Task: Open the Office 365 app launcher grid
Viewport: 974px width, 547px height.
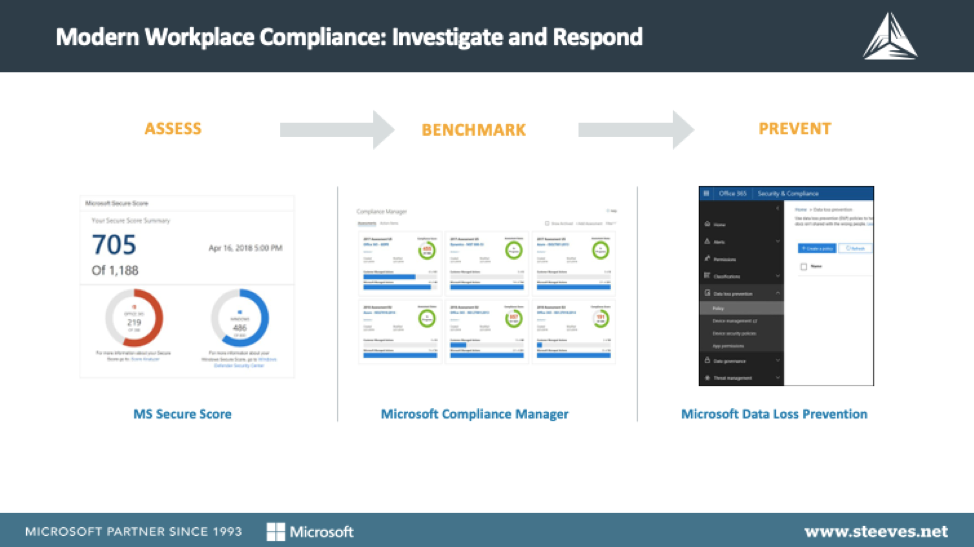Action: coord(706,193)
